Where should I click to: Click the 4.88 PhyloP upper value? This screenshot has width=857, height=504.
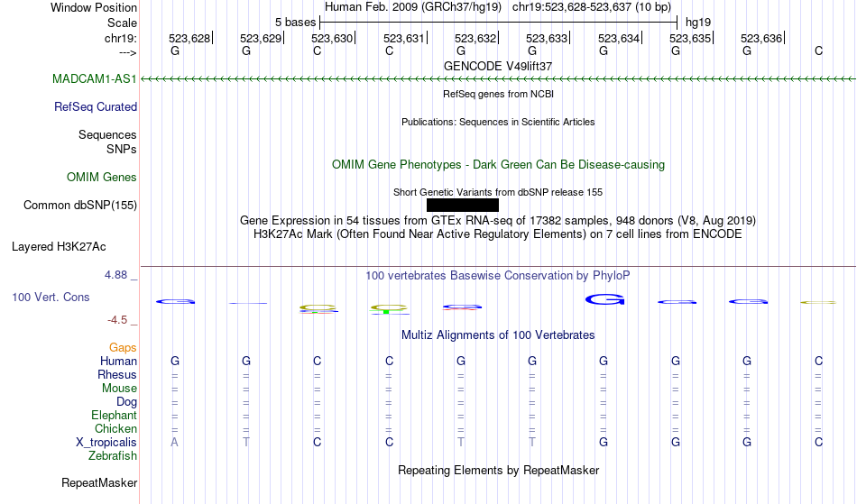[115, 275]
